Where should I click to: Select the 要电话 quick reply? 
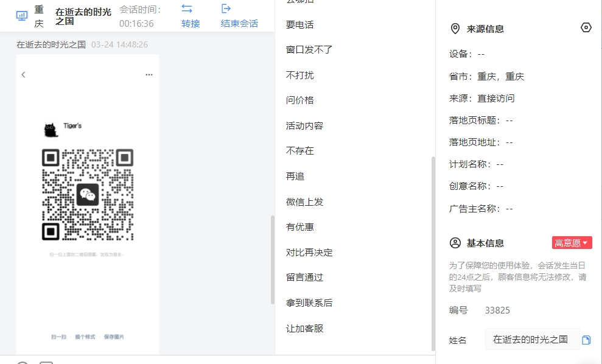coord(300,25)
